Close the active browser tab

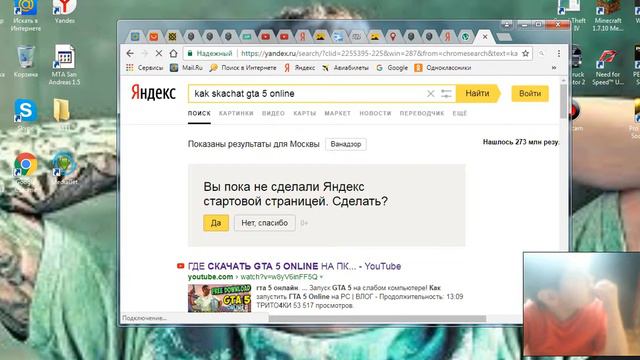pyautogui.click(x=485, y=37)
